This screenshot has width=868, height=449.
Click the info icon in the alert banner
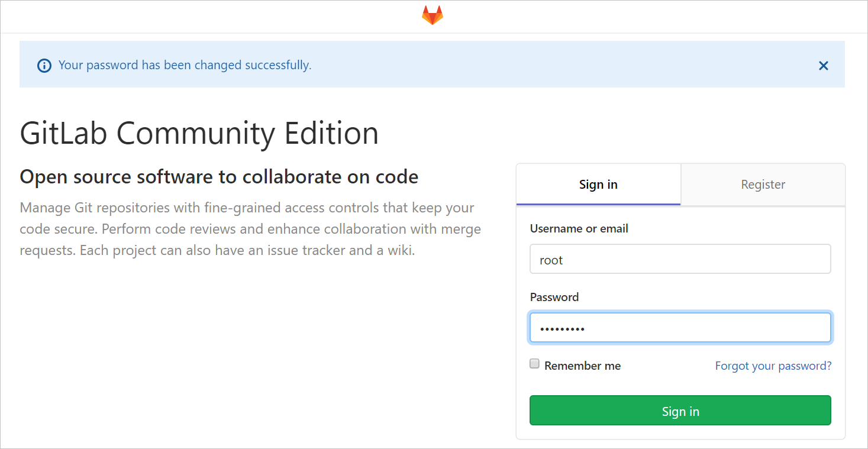(x=44, y=66)
